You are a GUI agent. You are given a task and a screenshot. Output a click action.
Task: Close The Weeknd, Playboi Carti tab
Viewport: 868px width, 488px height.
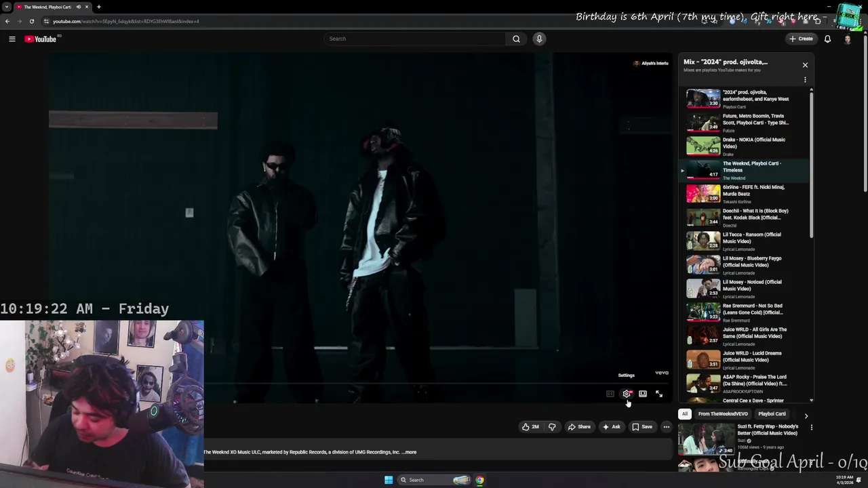pos(87,7)
